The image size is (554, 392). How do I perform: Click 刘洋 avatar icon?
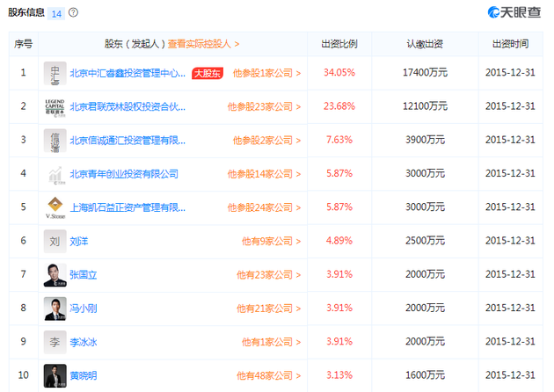[x=55, y=241]
